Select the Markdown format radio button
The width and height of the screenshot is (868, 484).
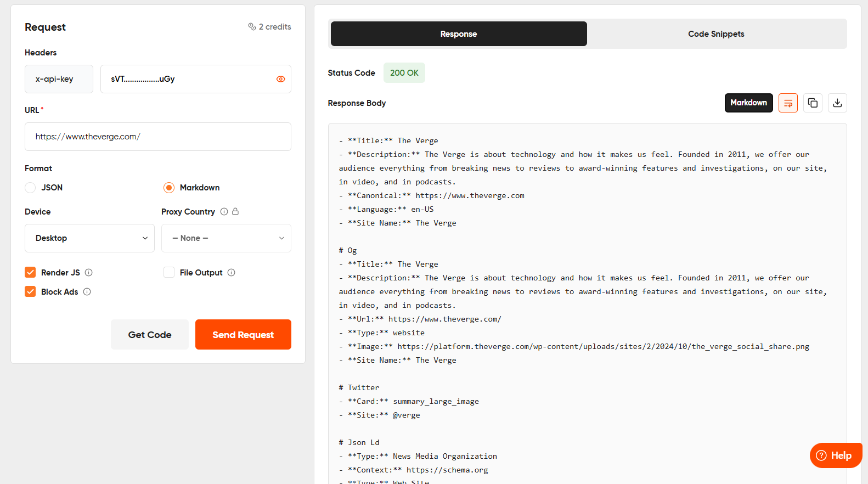pos(169,188)
